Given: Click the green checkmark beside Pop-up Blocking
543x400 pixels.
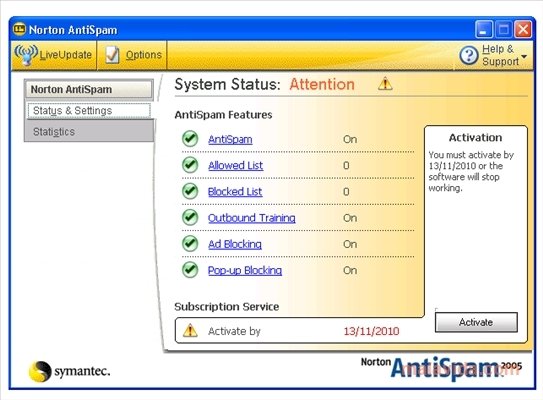Looking at the screenshot, I should tap(190, 270).
